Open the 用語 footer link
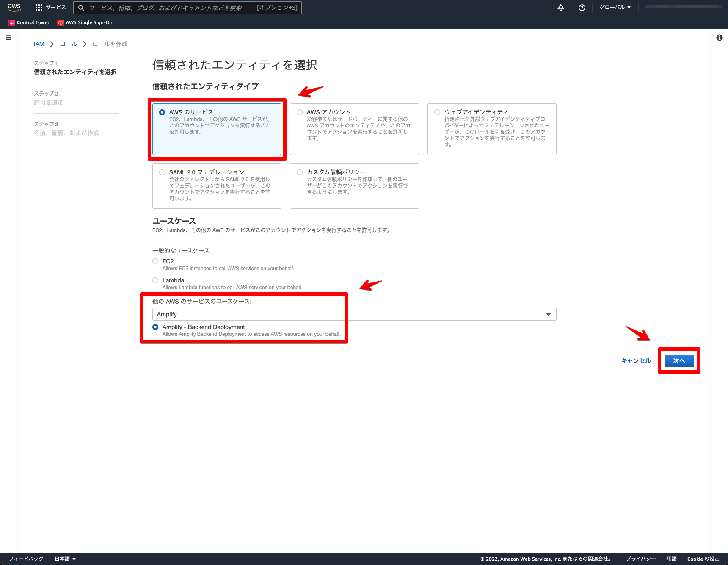 click(672, 559)
